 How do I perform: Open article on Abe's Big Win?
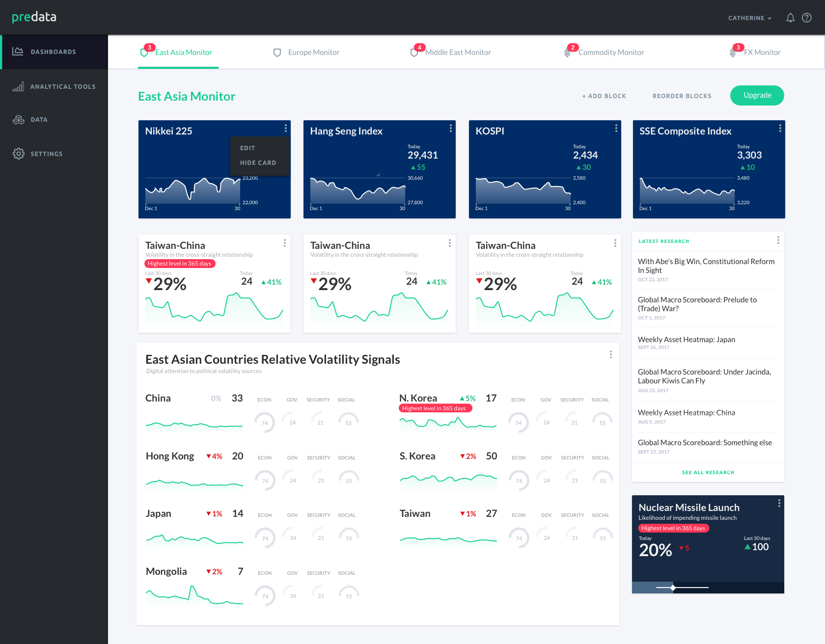tap(706, 266)
